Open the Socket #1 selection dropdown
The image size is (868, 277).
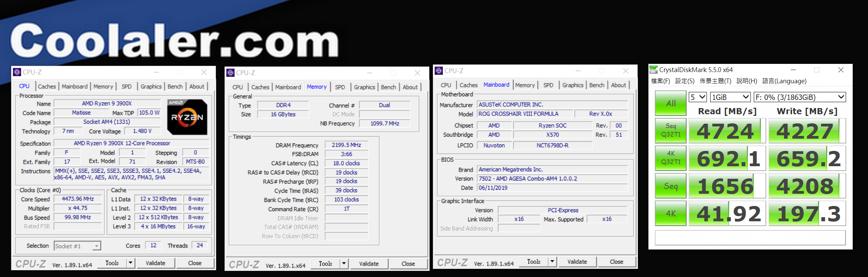pyautogui.click(x=78, y=246)
